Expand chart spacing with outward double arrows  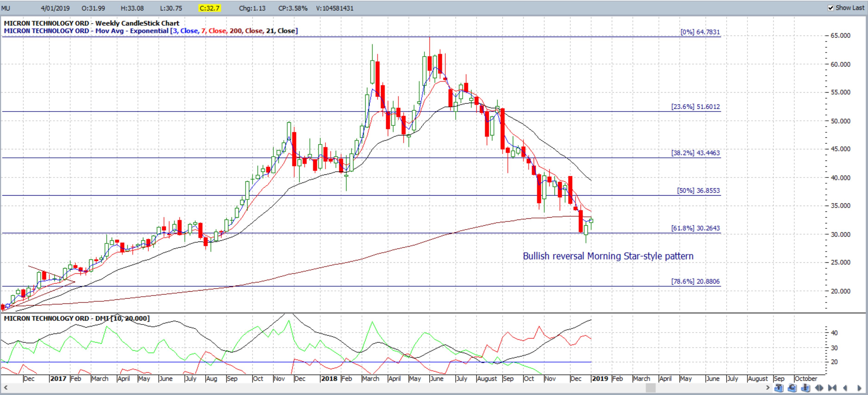coord(819,388)
